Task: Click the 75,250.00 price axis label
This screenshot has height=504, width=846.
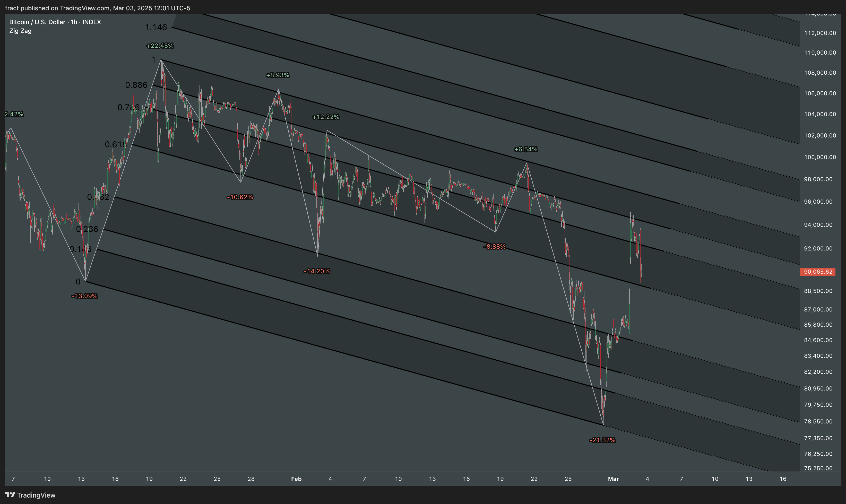Action: click(818, 468)
